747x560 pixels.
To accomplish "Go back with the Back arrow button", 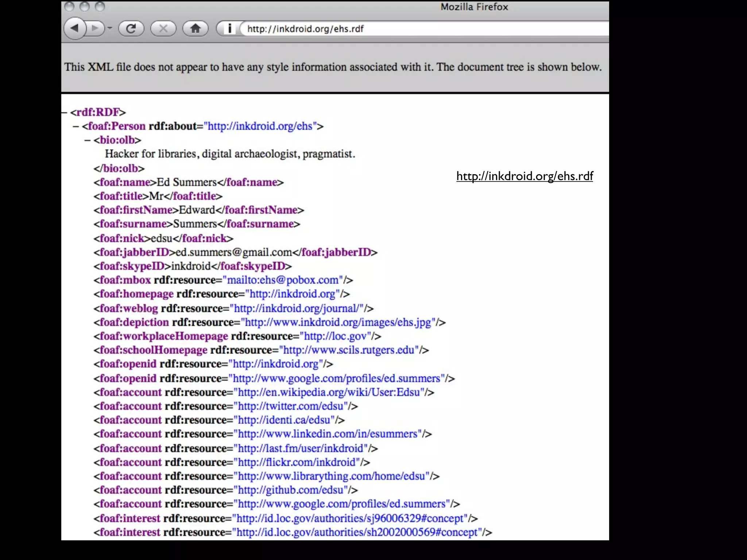I will pos(75,28).
